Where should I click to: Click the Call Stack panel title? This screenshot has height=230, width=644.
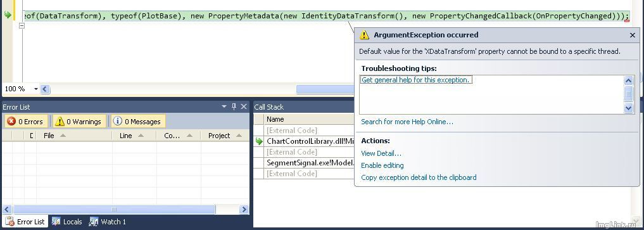pyautogui.click(x=268, y=107)
